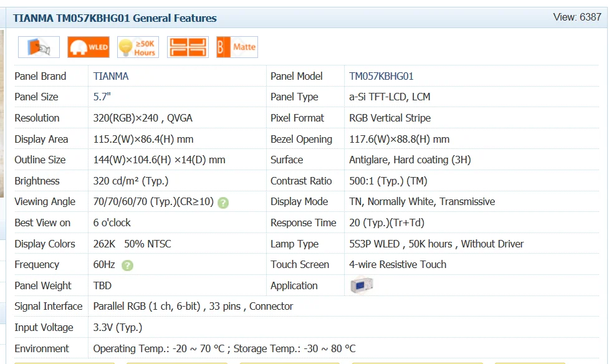Click the 70/70/60/70 viewing angle value

tap(153, 201)
